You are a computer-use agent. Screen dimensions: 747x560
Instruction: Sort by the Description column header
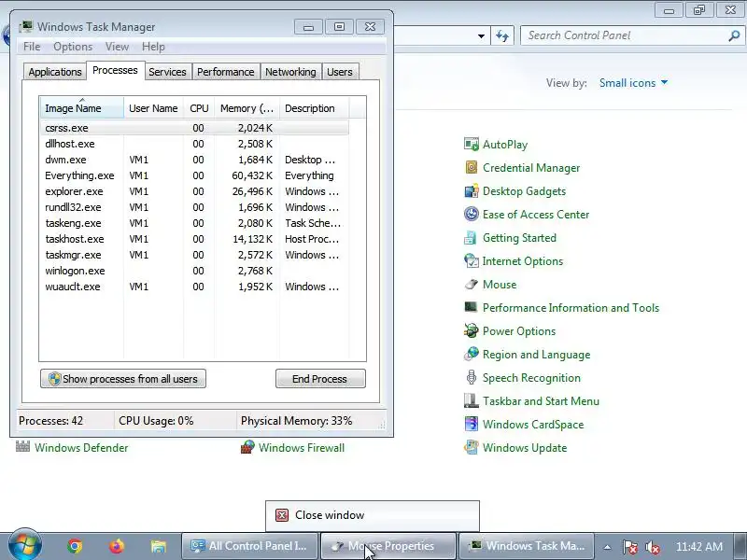coord(315,108)
